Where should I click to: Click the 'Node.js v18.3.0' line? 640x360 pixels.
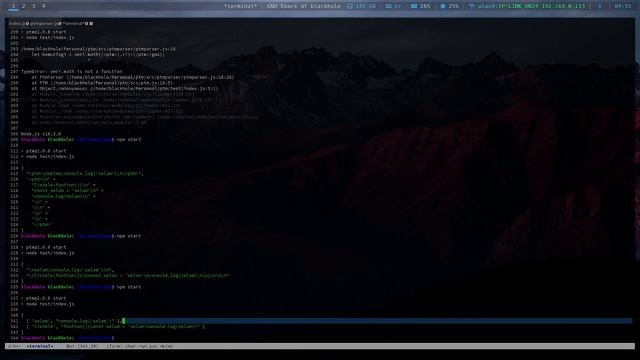pos(41,134)
